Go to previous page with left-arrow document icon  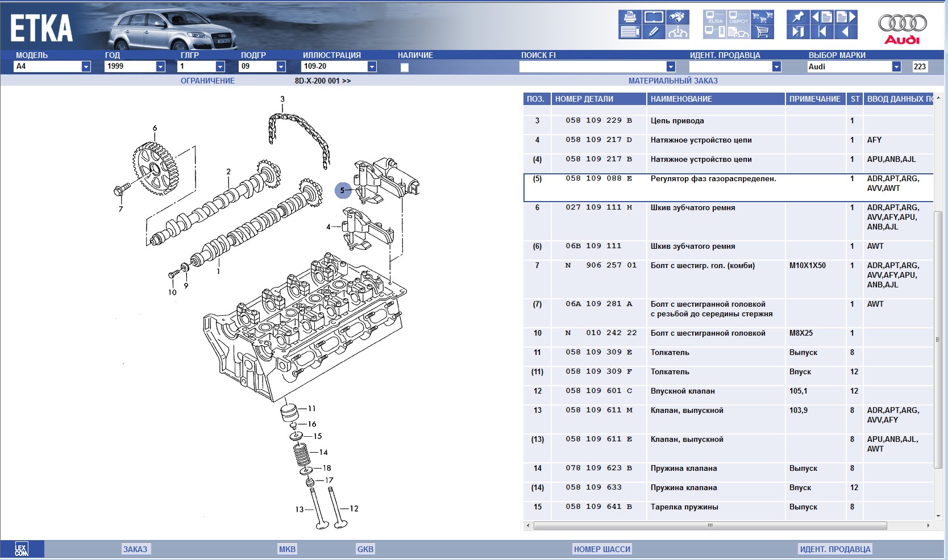822,17
